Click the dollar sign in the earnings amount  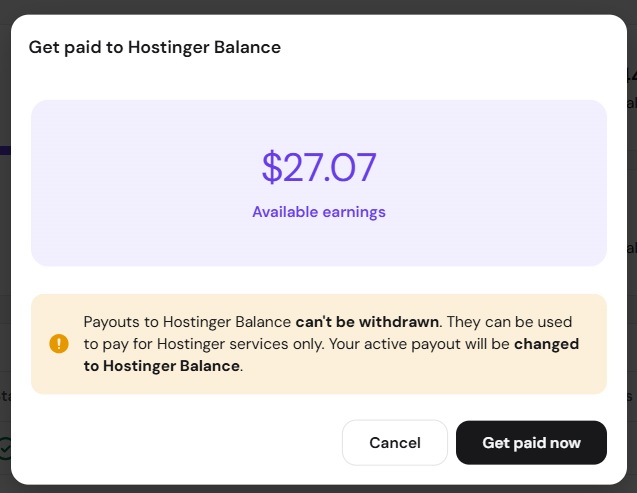pyautogui.click(x=272, y=167)
